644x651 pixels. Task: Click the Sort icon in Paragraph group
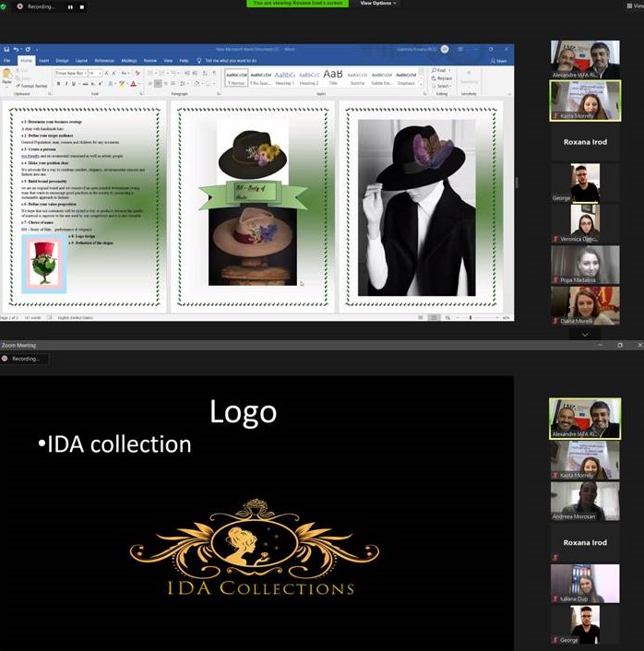205,73
